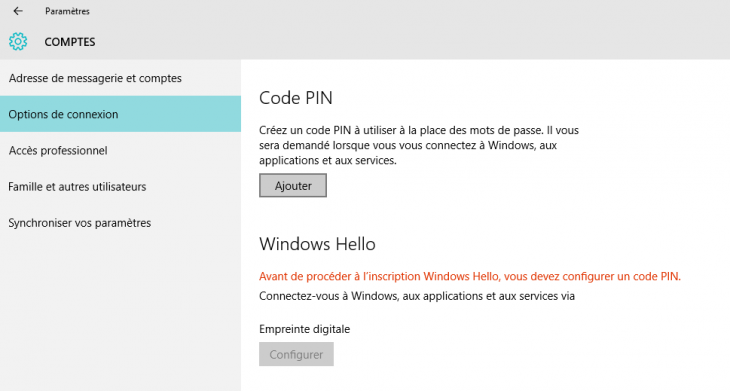This screenshot has height=391, width=730.
Task: Click the COMPTES header title
Action: pyautogui.click(x=70, y=42)
